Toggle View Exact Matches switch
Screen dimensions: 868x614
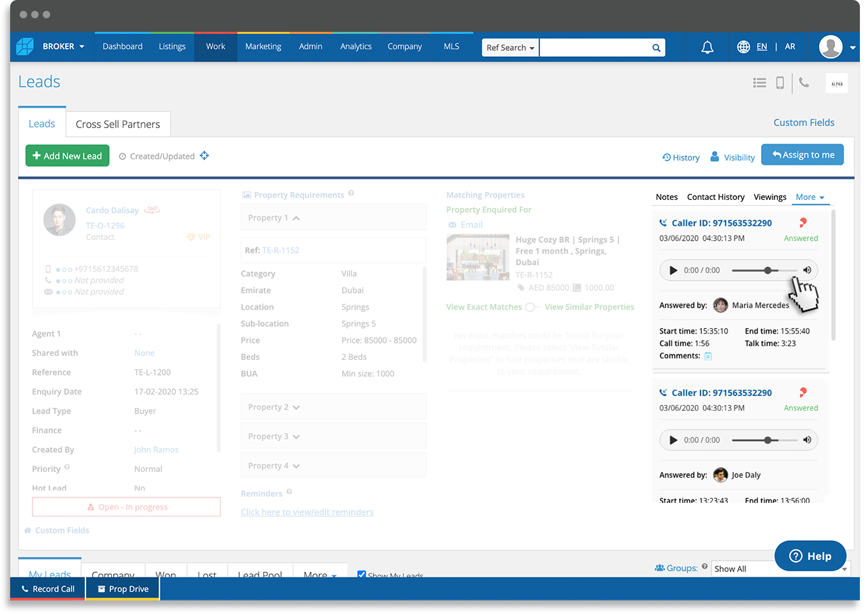(x=532, y=307)
